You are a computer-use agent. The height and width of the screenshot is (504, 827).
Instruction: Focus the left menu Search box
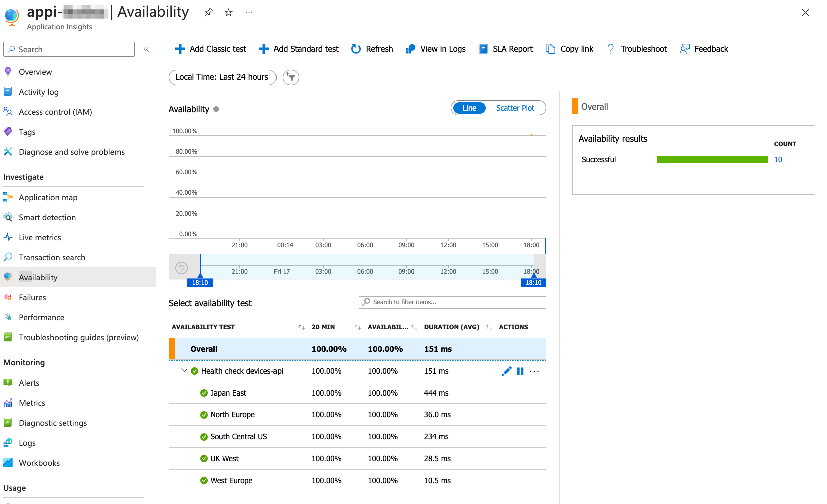tap(69, 49)
